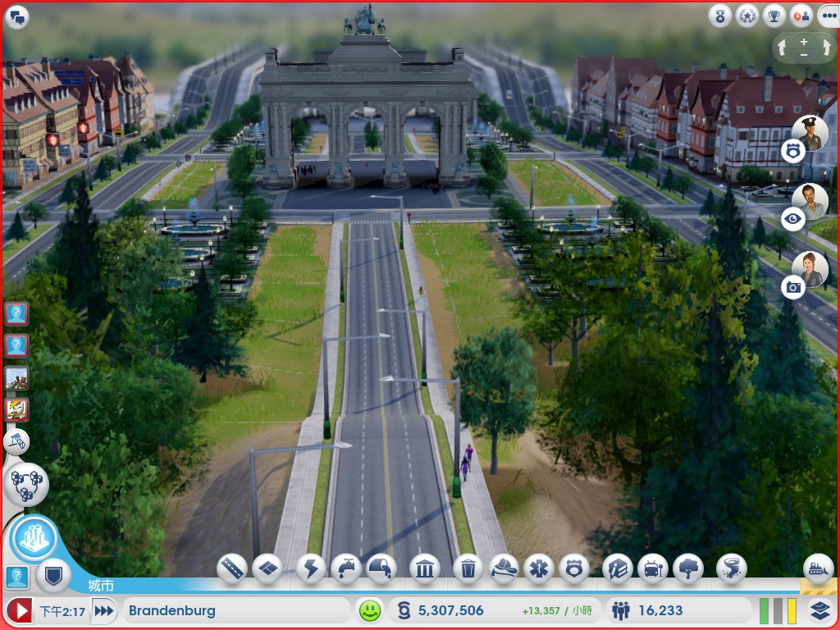Open the Parks tree menu

pyautogui.click(x=688, y=568)
